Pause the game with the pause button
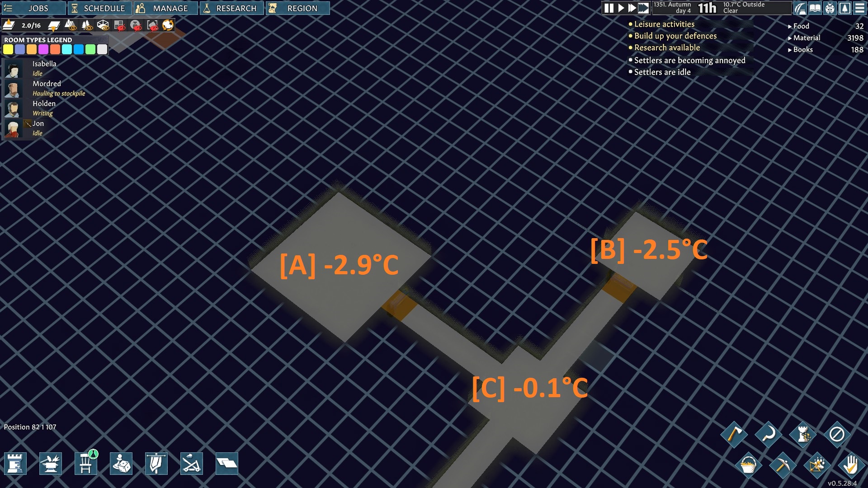 pyautogui.click(x=609, y=8)
